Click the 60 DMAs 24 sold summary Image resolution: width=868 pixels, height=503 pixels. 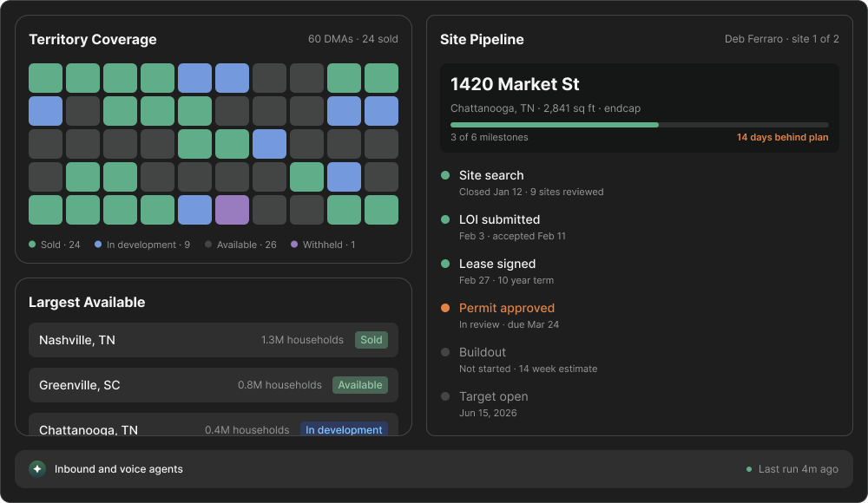point(353,39)
